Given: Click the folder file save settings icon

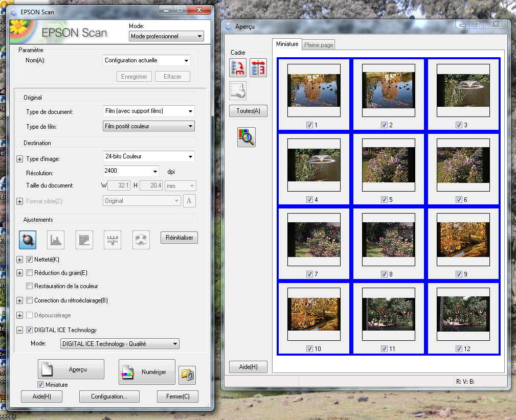Looking at the screenshot, I should 187,376.
